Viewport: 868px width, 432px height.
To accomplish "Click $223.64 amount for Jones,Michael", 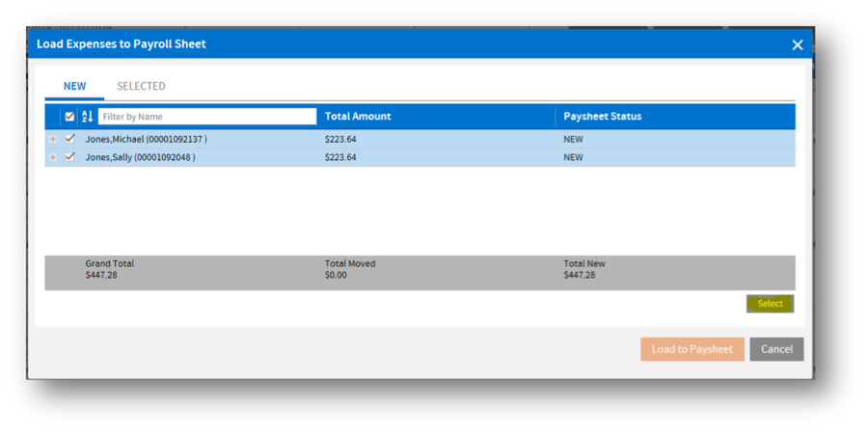I will point(340,140).
